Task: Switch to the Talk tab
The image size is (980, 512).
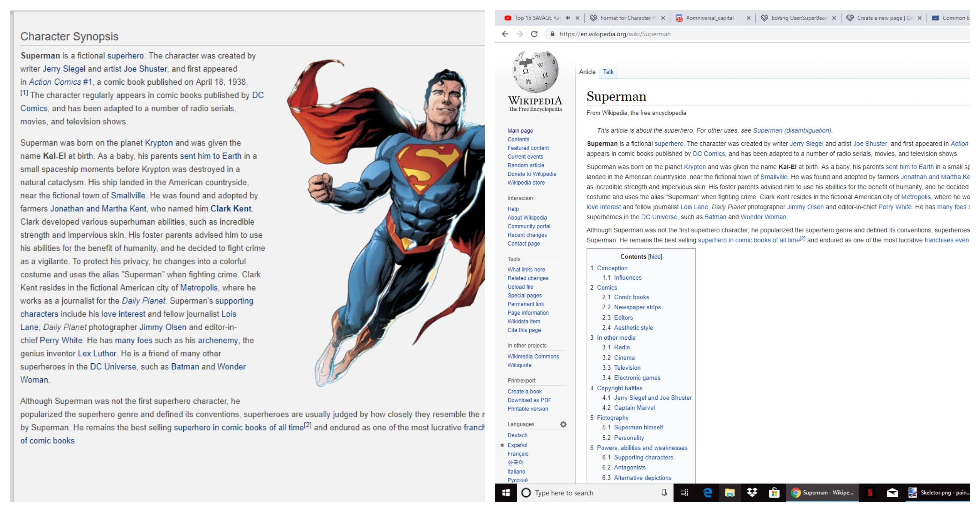Action: [x=608, y=72]
